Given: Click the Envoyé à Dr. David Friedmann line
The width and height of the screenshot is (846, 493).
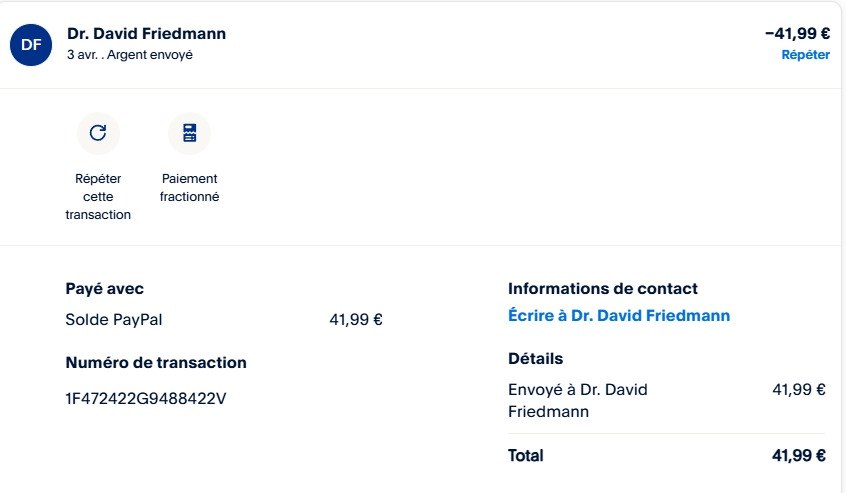Looking at the screenshot, I should tap(578, 400).
